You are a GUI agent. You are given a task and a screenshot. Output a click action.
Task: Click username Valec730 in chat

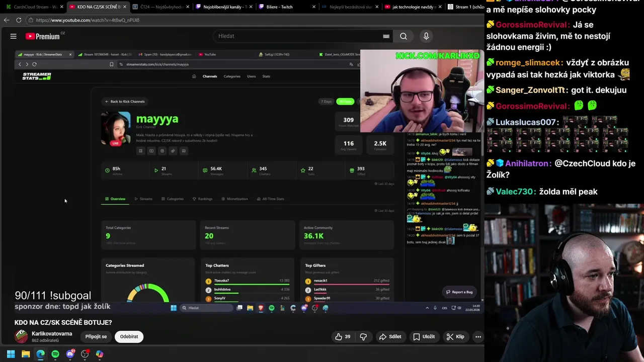[x=516, y=192]
